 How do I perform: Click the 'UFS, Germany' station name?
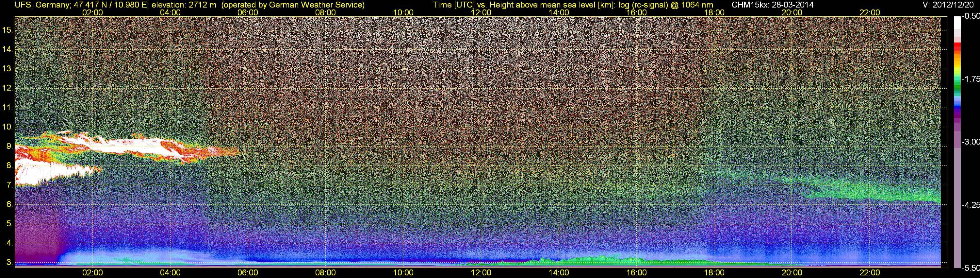(x=42, y=5)
